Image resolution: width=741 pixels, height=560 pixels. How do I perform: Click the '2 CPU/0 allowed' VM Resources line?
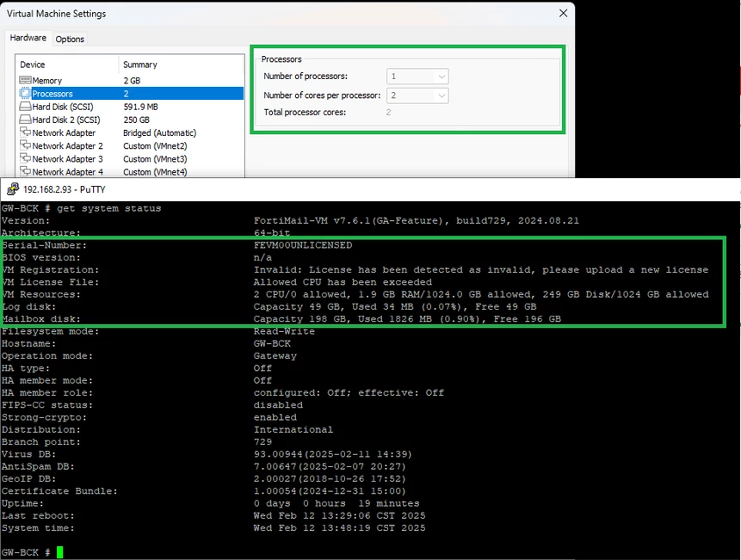481,294
